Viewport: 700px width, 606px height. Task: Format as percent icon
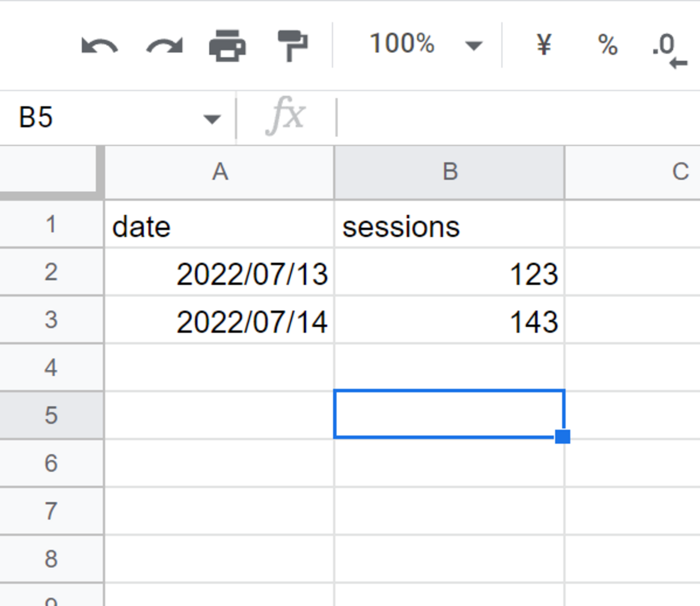[607, 45]
